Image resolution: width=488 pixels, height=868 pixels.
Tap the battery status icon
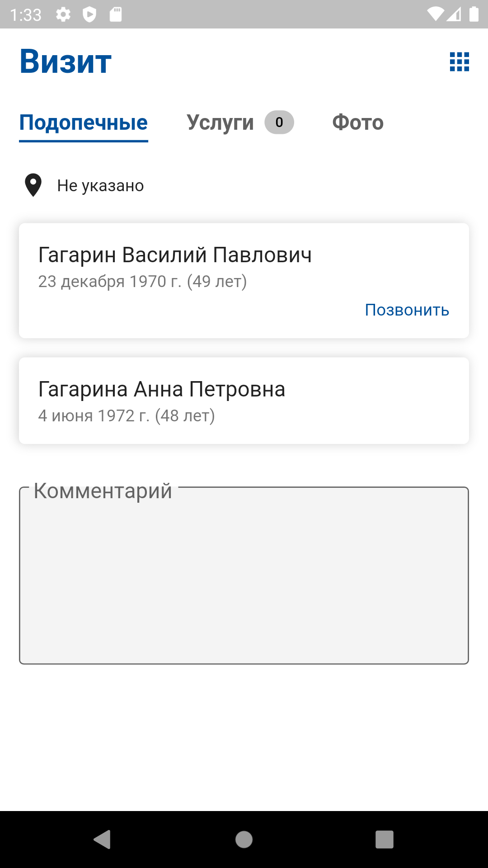(474, 14)
